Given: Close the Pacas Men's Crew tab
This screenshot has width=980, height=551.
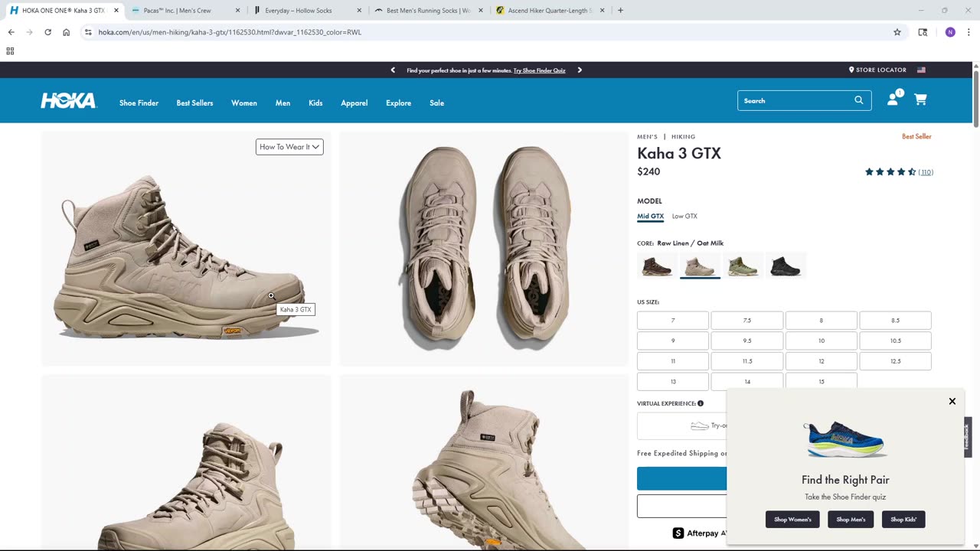Looking at the screenshot, I should [237, 11].
